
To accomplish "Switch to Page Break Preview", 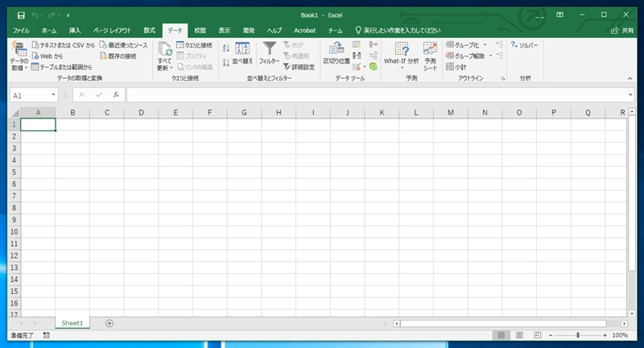I will [x=537, y=335].
